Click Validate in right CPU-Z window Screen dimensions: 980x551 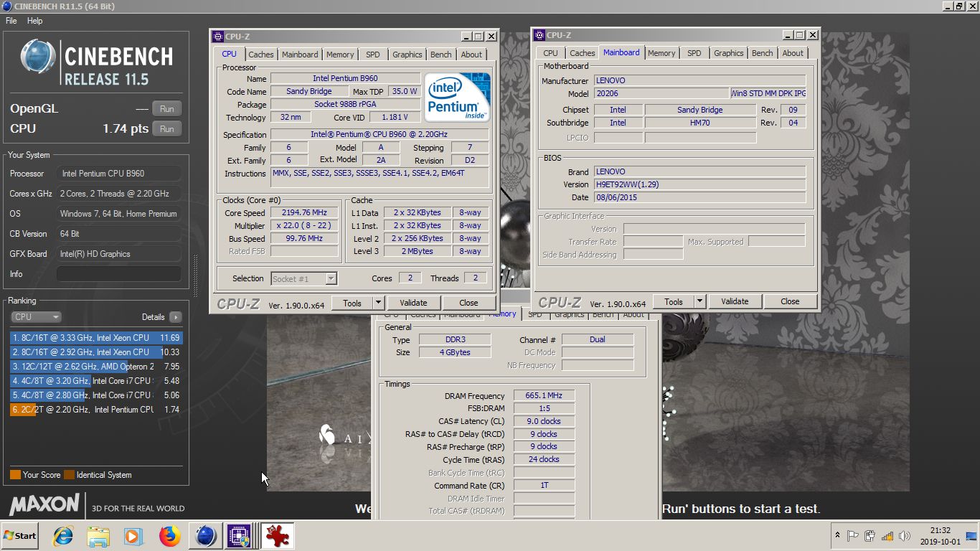coord(735,302)
